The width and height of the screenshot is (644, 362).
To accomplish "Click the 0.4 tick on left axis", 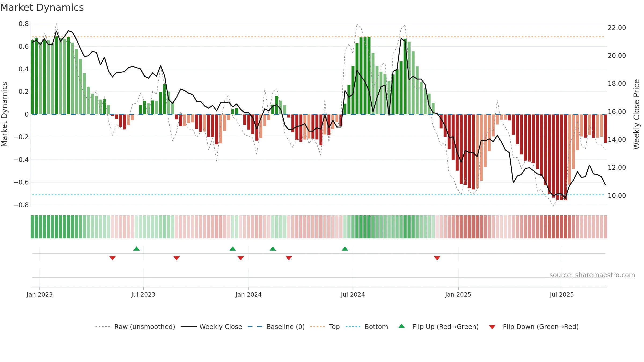I will coord(24,69).
